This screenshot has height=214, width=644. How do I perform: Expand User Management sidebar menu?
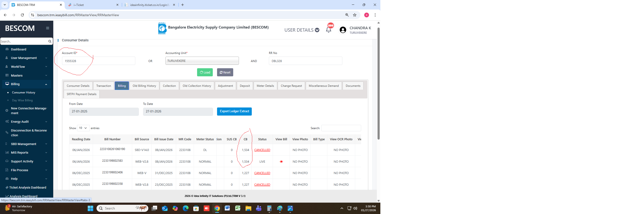point(26,58)
